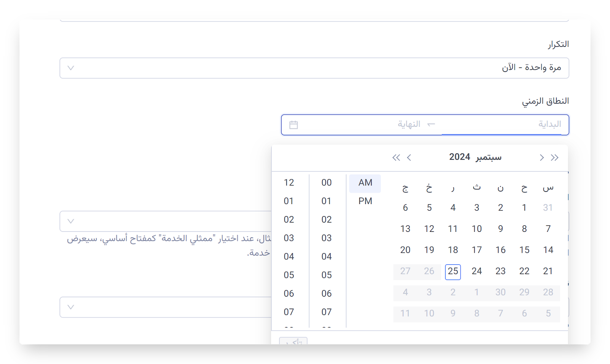Select PM in the time picker
The height and width of the screenshot is (364, 610).
[365, 201]
